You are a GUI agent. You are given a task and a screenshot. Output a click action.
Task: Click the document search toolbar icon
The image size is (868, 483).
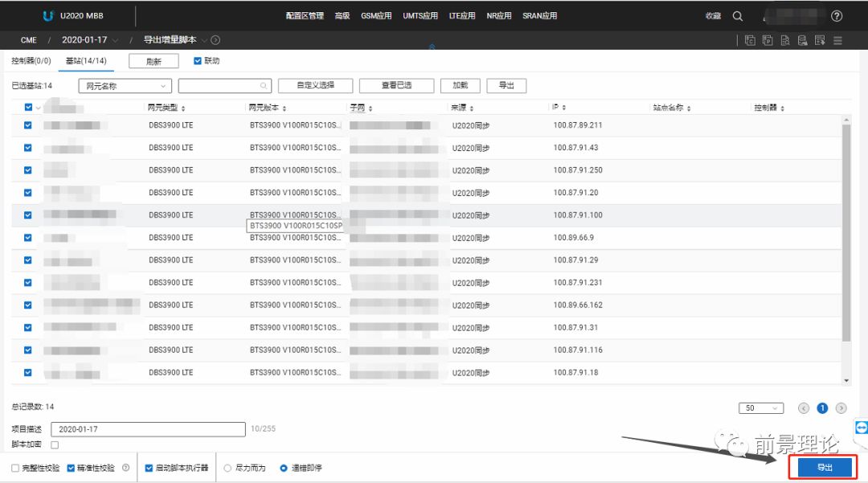coord(785,40)
